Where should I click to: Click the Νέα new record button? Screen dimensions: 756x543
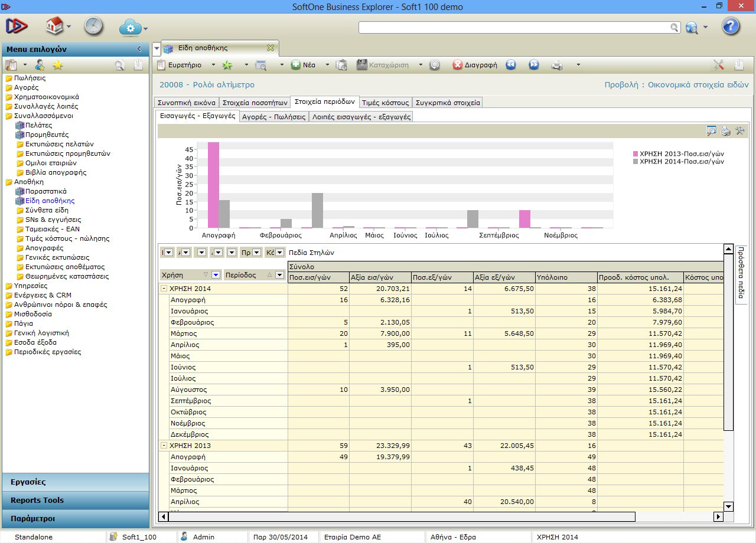(304, 65)
